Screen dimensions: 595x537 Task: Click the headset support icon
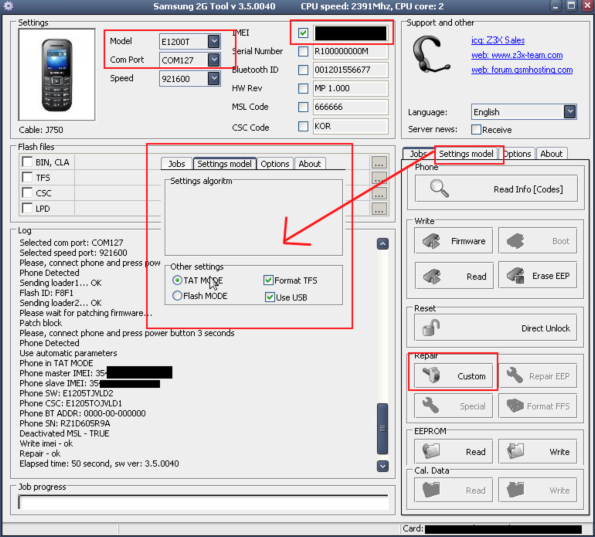point(431,55)
